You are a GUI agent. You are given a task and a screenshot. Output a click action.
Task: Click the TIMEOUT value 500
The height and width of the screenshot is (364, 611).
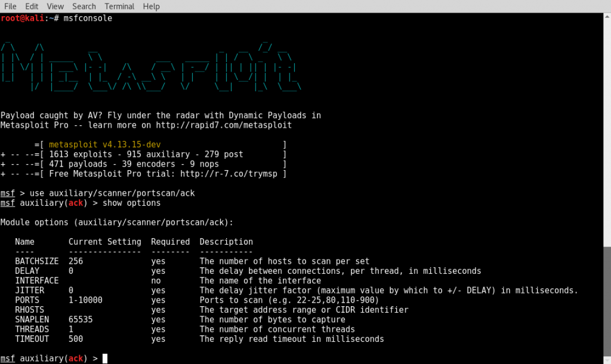click(76, 339)
